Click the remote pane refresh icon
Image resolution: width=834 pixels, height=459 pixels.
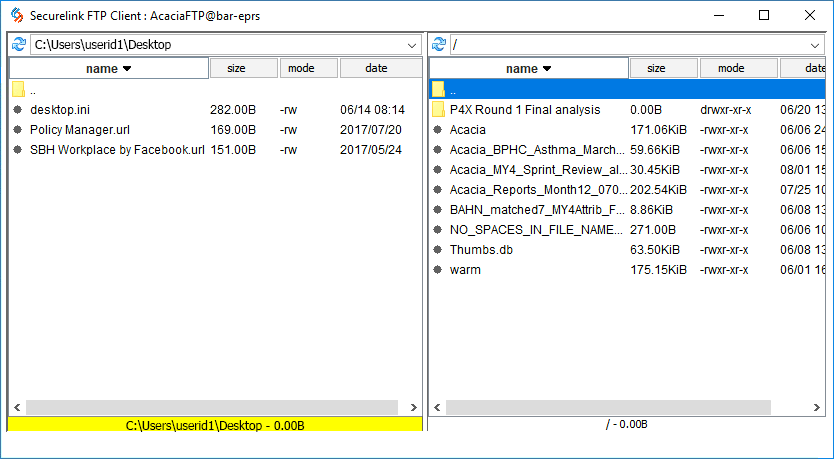(438, 45)
